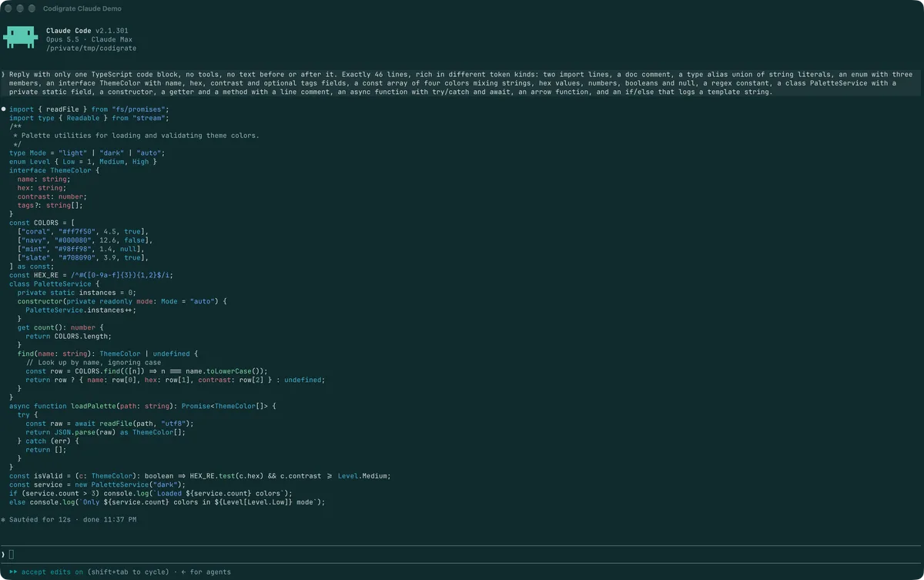Click the '} catch (err) {' line
Image resolution: width=924 pixels, height=580 pixels.
pyautogui.click(x=48, y=441)
